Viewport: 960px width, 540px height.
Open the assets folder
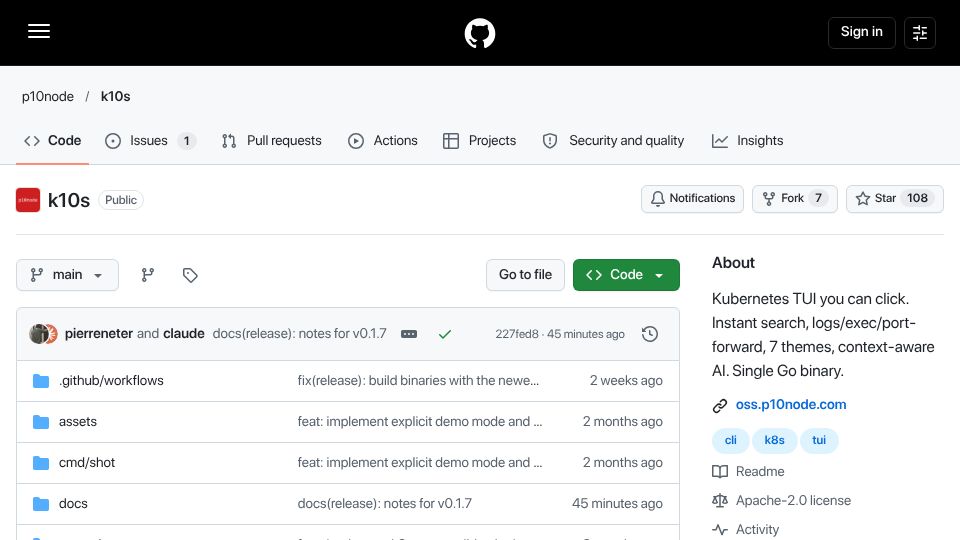[x=78, y=422]
